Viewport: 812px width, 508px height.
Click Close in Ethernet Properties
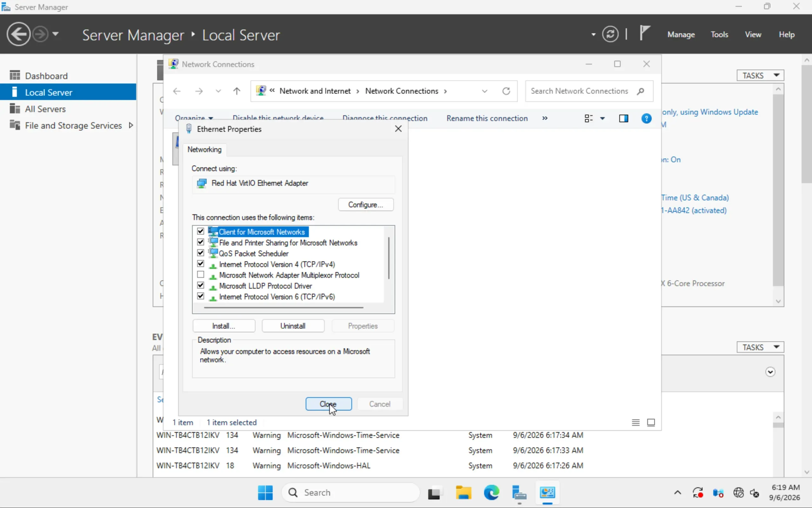coord(329,404)
